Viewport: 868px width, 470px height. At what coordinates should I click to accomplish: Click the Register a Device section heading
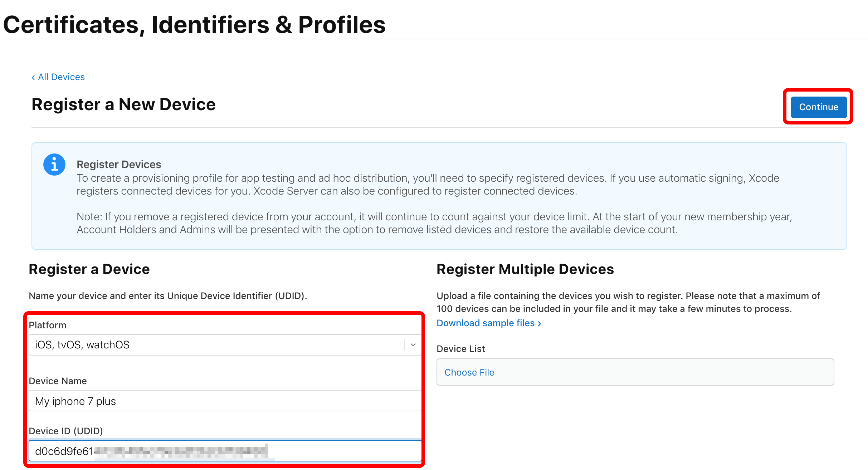pyautogui.click(x=89, y=269)
